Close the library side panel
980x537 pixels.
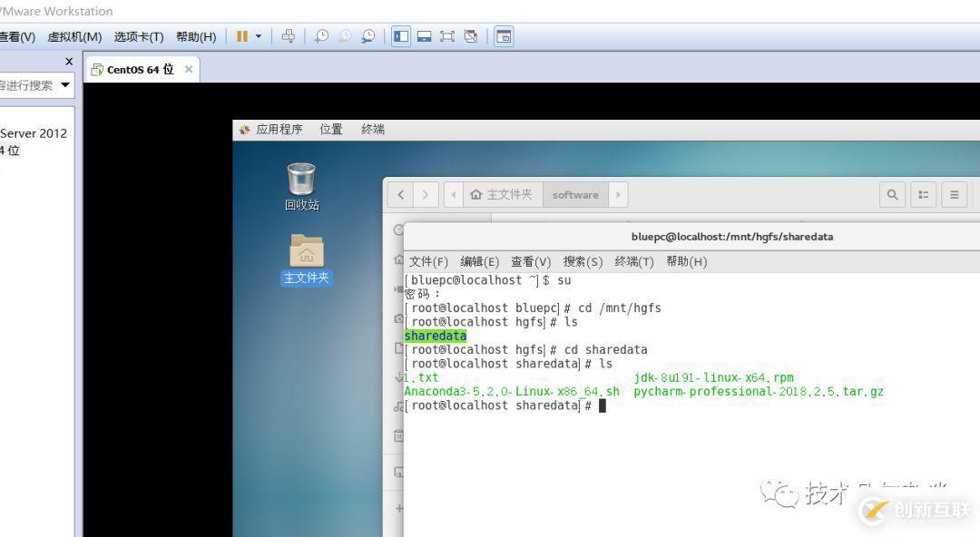click(x=69, y=62)
